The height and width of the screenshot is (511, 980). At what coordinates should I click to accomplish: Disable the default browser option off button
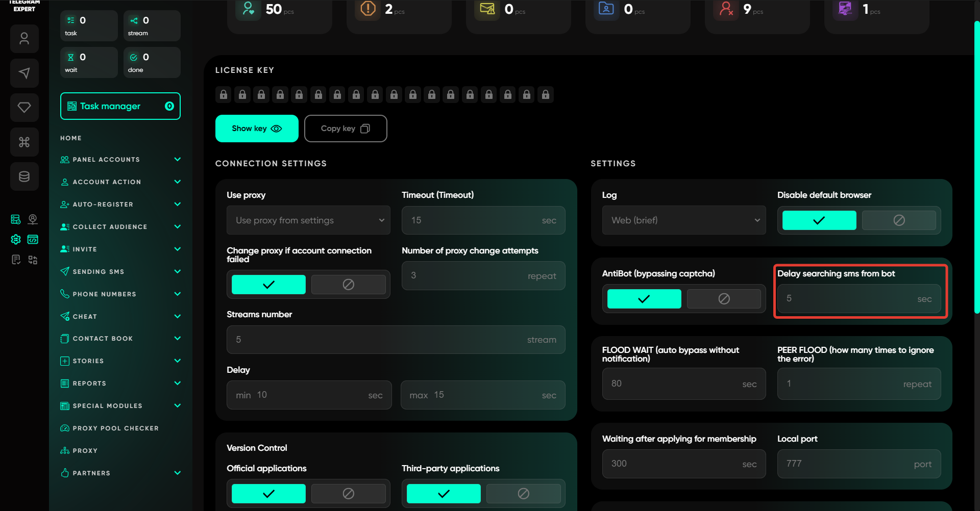point(898,220)
